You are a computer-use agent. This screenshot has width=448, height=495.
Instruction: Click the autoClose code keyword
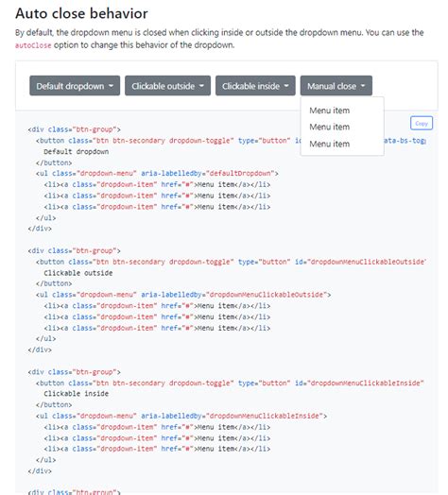coord(33,45)
